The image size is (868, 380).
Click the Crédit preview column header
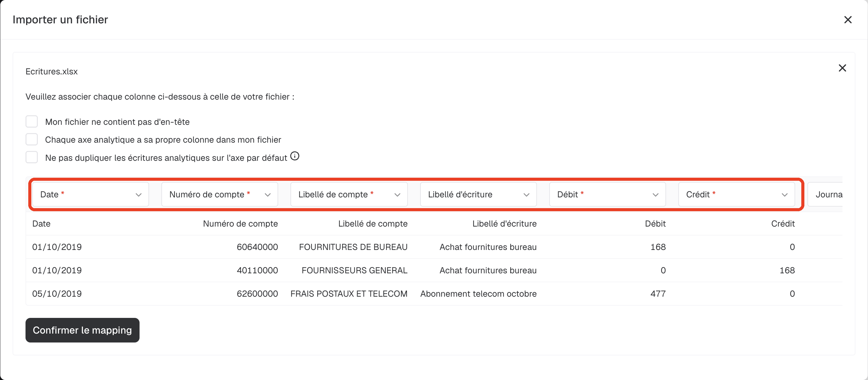[x=783, y=224]
